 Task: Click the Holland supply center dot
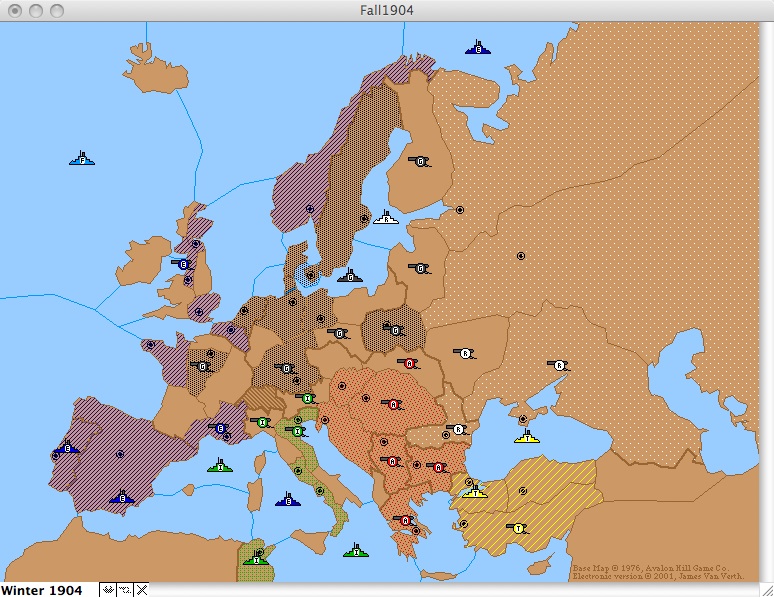[x=244, y=311]
